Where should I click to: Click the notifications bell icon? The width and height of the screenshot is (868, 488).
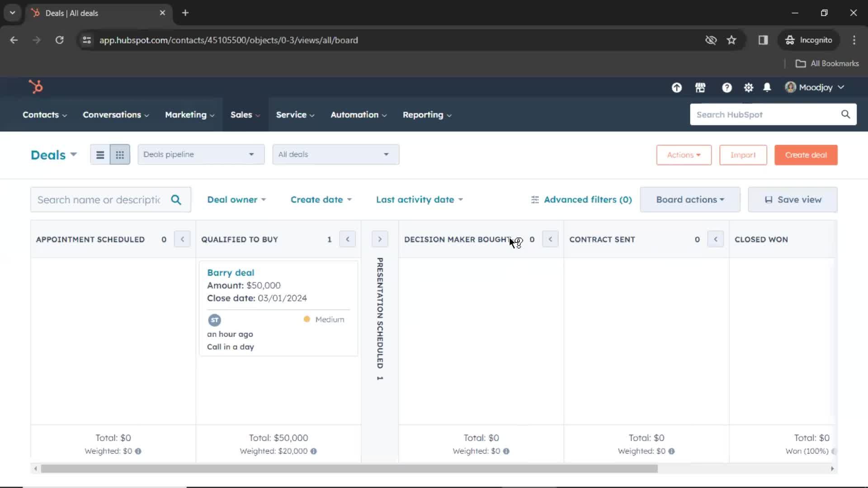click(767, 87)
